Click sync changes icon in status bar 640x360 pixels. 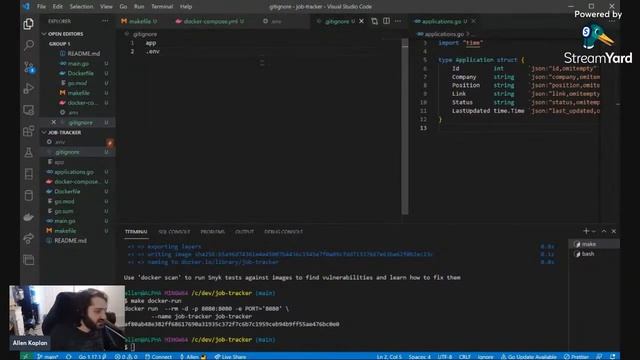coord(68,356)
